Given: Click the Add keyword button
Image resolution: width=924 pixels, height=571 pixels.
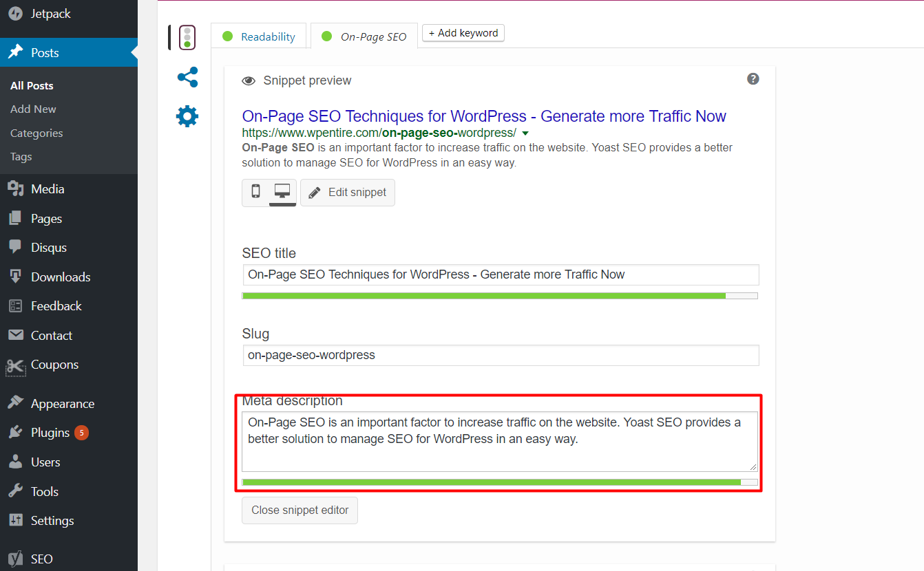Looking at the screenshot, I should tap(463, 32).
